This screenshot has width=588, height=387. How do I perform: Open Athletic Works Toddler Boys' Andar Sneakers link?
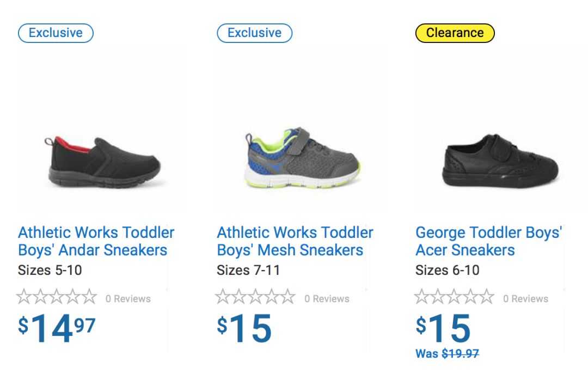pos(96,241)
